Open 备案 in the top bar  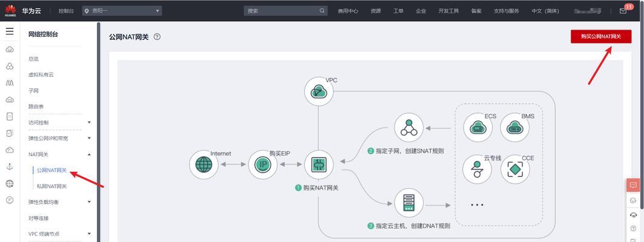click(x=476, y=11)
